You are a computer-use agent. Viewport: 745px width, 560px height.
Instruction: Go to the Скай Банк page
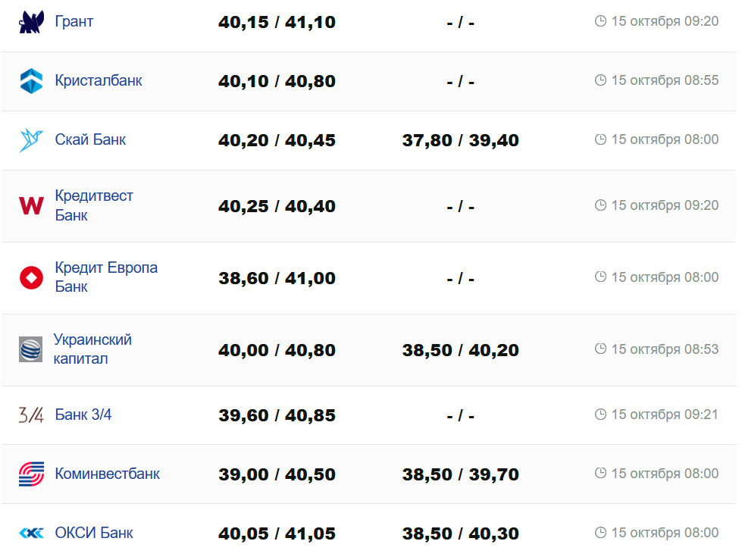click(x=90, y=139)
